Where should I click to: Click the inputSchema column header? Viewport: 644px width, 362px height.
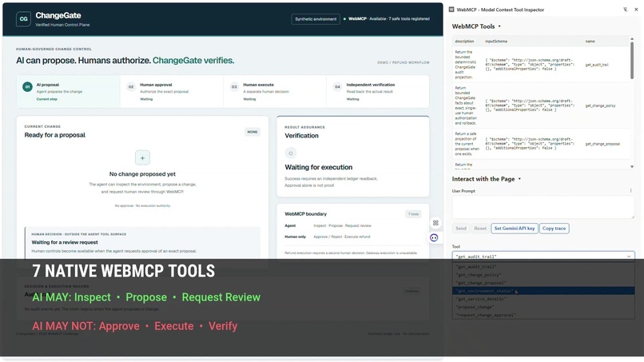pos(495,41)
